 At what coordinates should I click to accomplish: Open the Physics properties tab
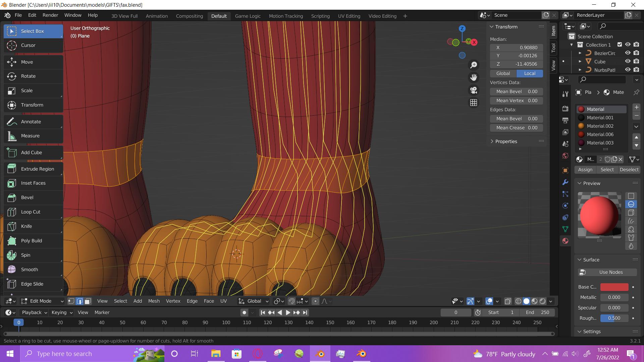(566, 205)
